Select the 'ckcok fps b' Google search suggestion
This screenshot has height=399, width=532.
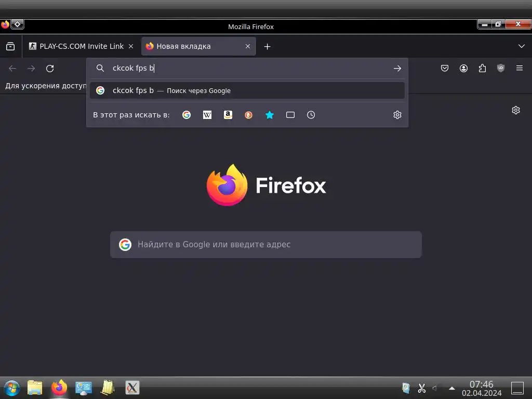(x=247, y=90)
